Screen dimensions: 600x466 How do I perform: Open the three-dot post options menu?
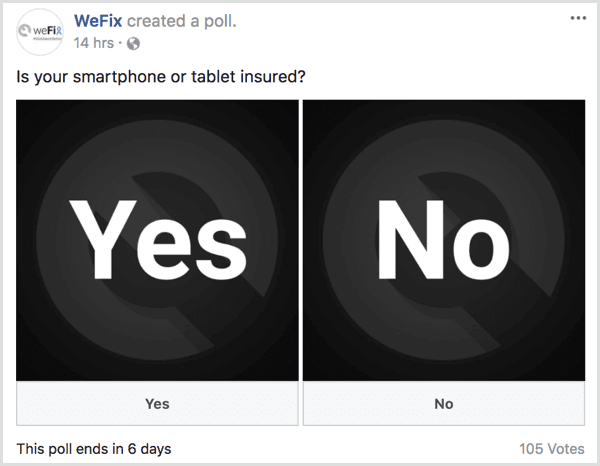tap(577, 19)
